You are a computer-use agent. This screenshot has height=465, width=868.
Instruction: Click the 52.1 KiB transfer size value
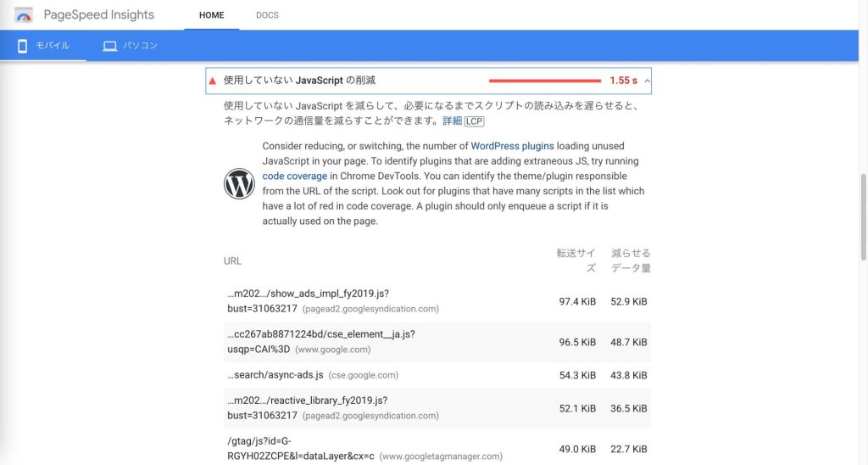pyautogui.click(x=577, y=408)
